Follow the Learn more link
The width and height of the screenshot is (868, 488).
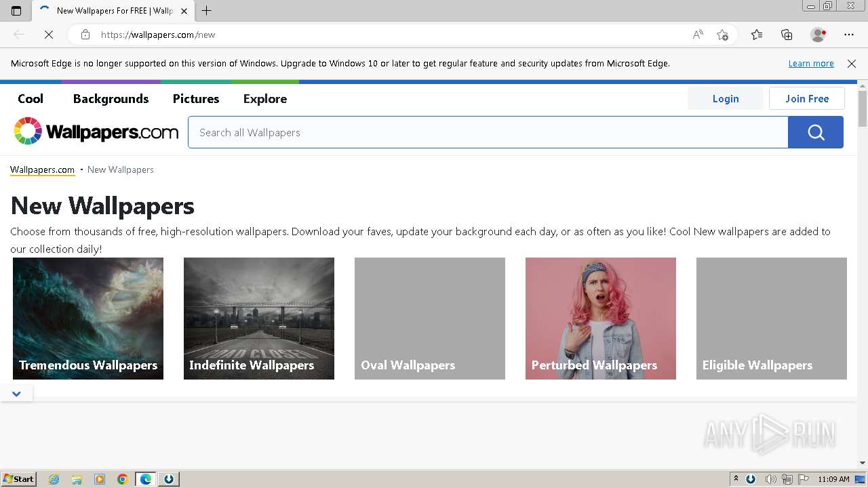(811, 63)
